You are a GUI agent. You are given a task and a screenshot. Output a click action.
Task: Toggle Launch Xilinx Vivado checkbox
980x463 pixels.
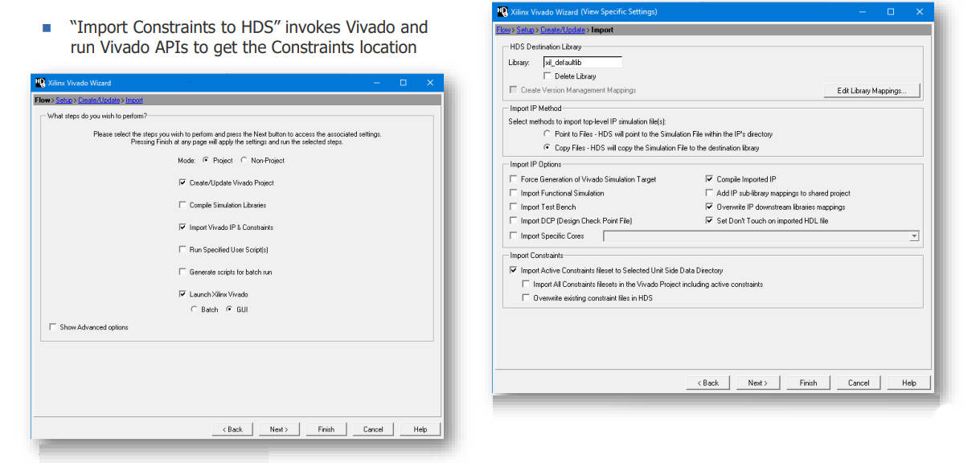pyautogui.click(x=182, y=295)
